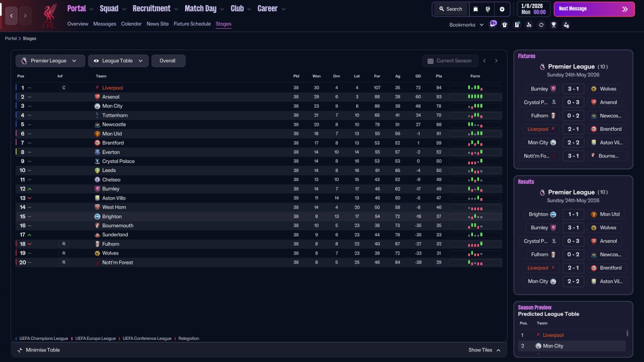Switch to the Fixture Schedule tab
Viewport: 644px width, 362px height.
(192, 24)
